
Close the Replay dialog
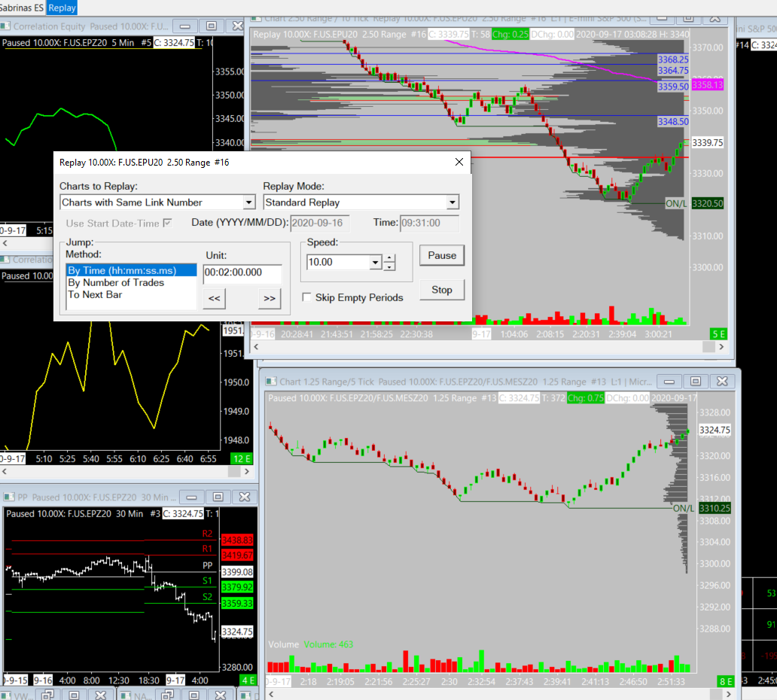459,162
